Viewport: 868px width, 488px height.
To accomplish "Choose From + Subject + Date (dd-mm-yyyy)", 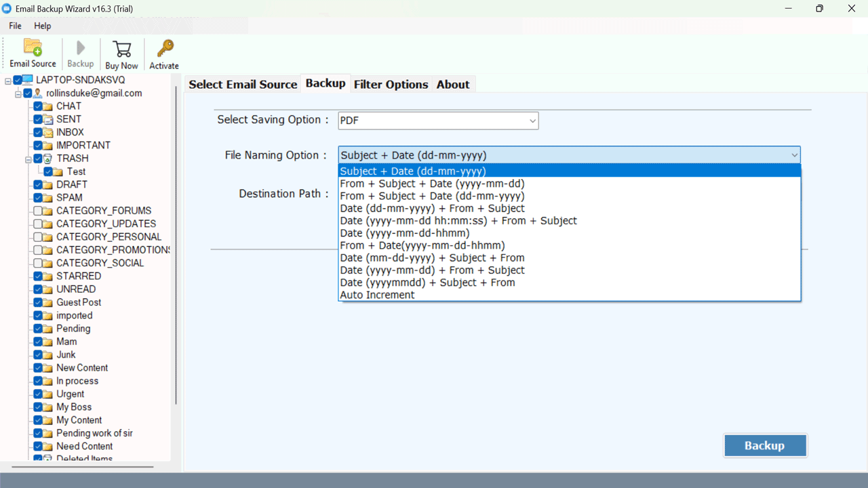I will [432, 196].
